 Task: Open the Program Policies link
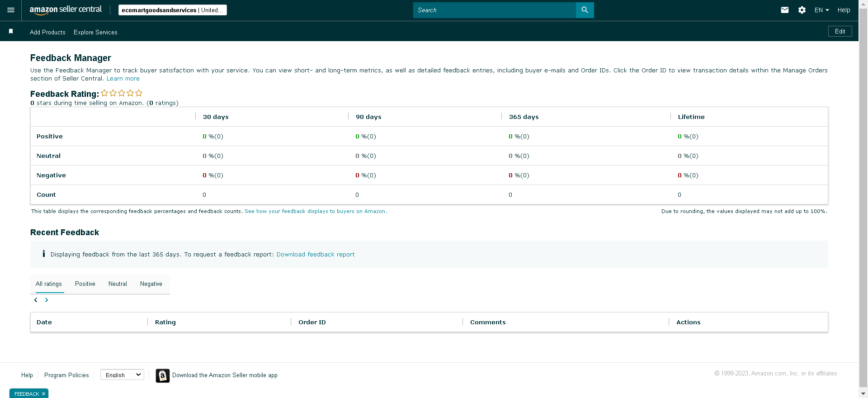click(x=66, y=375)
